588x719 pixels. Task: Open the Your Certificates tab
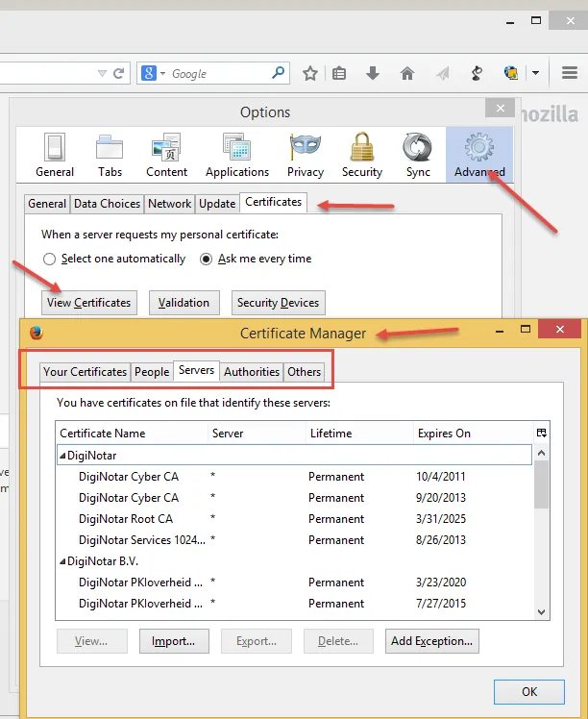pyautogui.click(x=86, y=372)
